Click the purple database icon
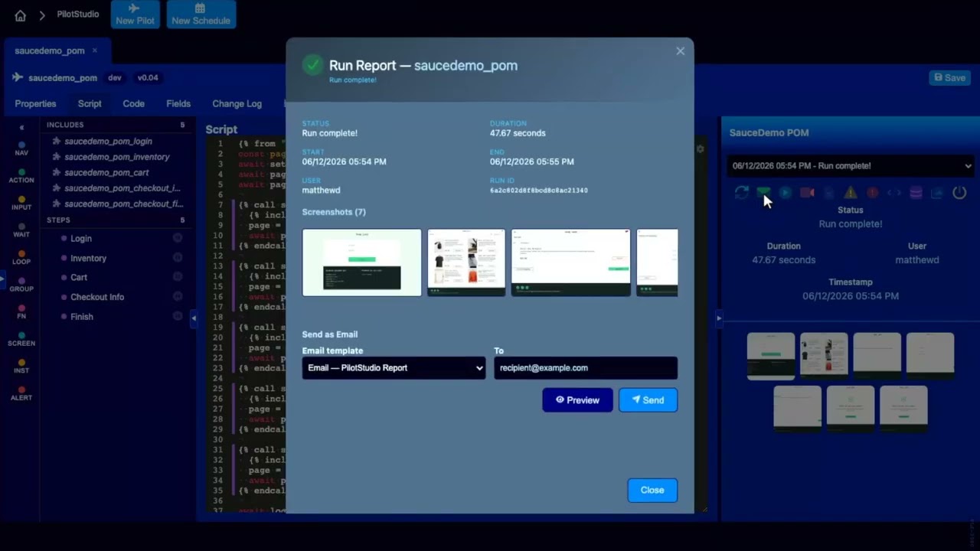The width and height of the screenshot is (980, 551). 915,193
